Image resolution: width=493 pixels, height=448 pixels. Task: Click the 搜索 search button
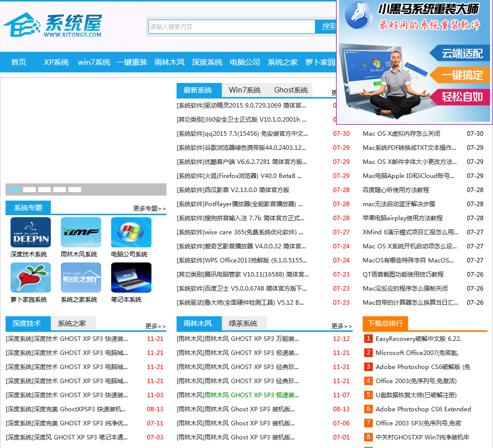tap(326, 27)
